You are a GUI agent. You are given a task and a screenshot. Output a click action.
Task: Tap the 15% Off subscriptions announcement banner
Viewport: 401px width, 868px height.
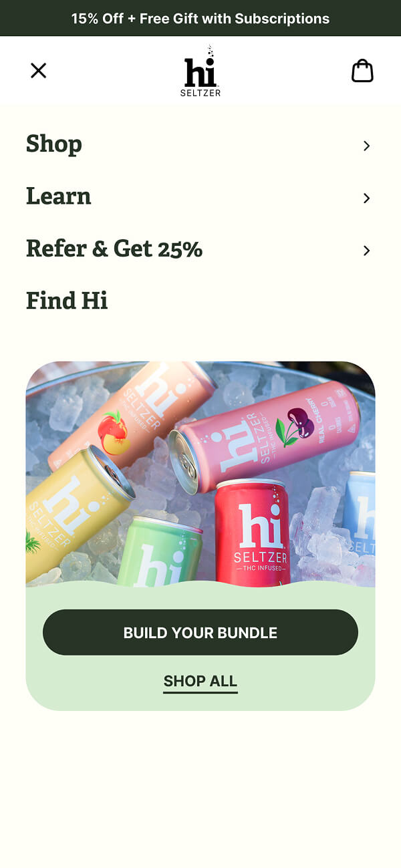pos(200,18)
